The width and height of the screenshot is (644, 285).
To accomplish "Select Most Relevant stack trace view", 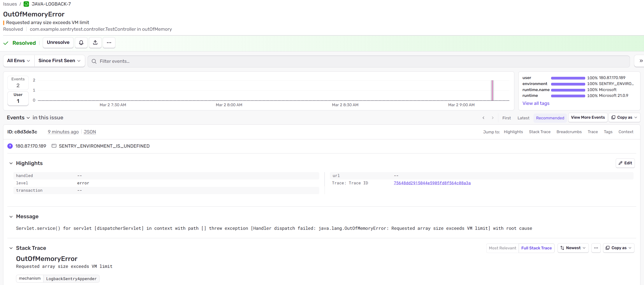I will (x=502, y=248).
